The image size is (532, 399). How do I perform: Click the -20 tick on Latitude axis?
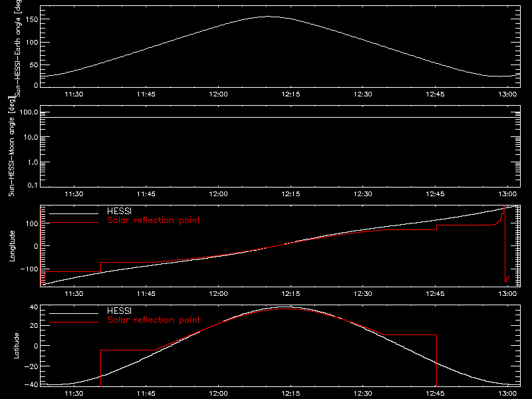coord(31,366)
